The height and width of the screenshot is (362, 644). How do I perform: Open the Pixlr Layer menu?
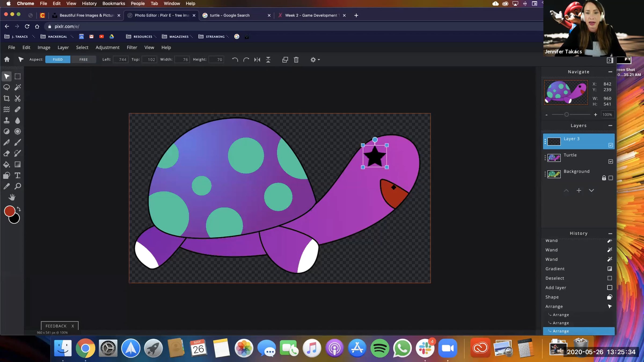pos(63,47)
